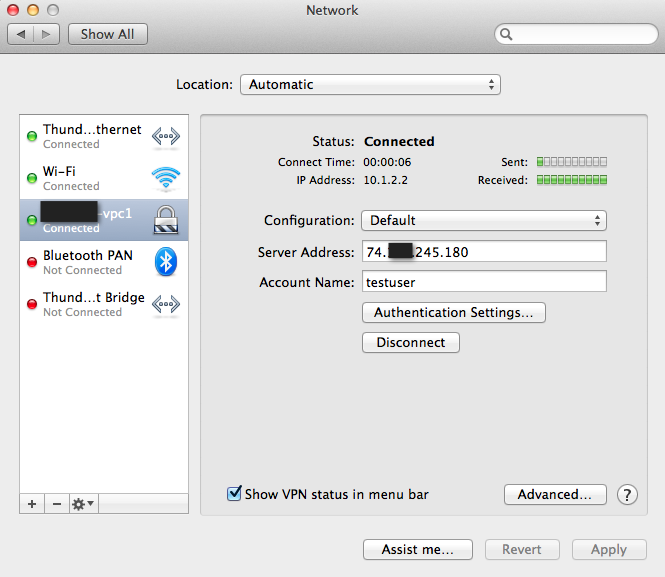The width and height of the screenshot is (665, 577).
Task: Click the Thunderbolt Ethernet arrows icon
Action: [x=165, y=136]
